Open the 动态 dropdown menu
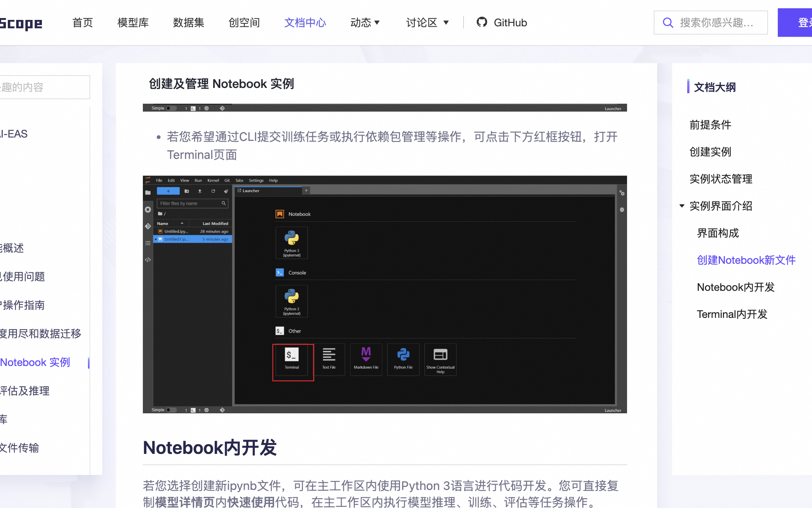Viewport: 812px width, 508px height. (x=365, y=23)
